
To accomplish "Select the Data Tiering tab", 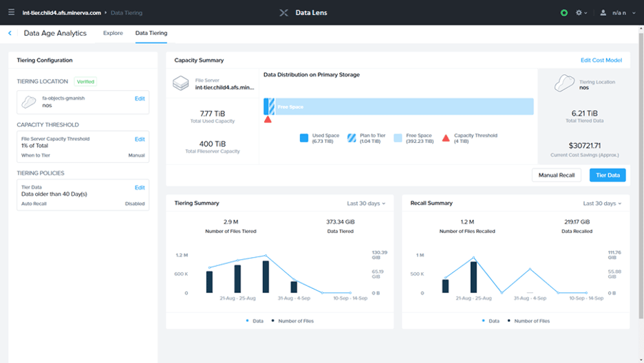I will [x=151, y=33].
